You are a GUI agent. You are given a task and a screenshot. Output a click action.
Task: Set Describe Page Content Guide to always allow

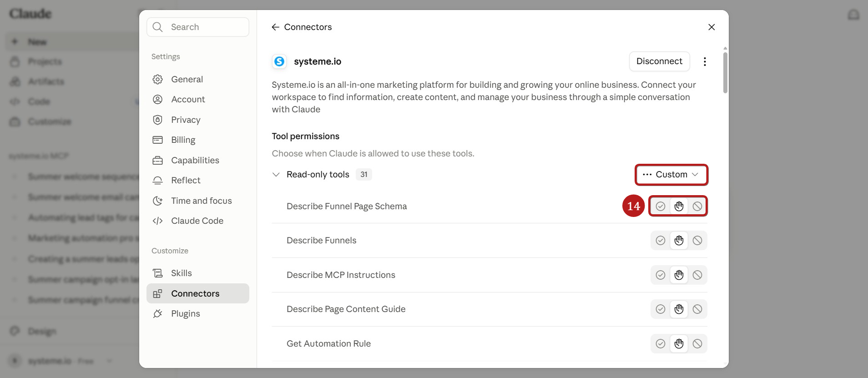click(x=661, y=309)
